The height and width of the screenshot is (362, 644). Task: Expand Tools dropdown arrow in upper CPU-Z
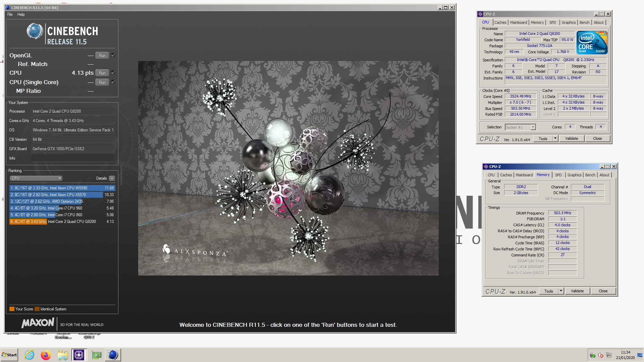point(555,139)
